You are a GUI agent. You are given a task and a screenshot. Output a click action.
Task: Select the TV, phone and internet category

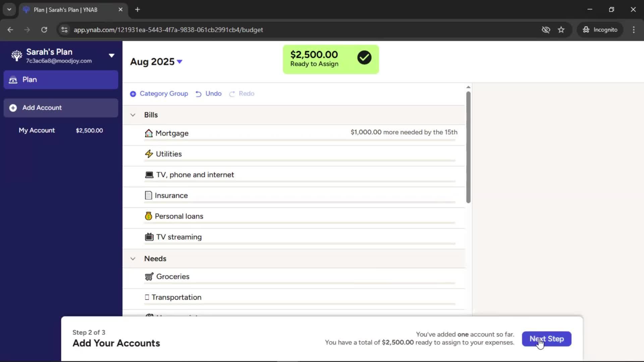point(195,175)
